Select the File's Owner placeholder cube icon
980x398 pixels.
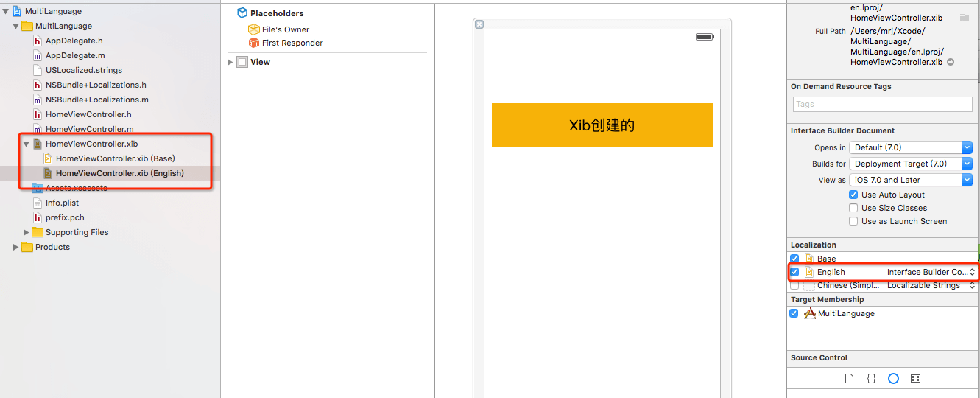click(254, 29)
